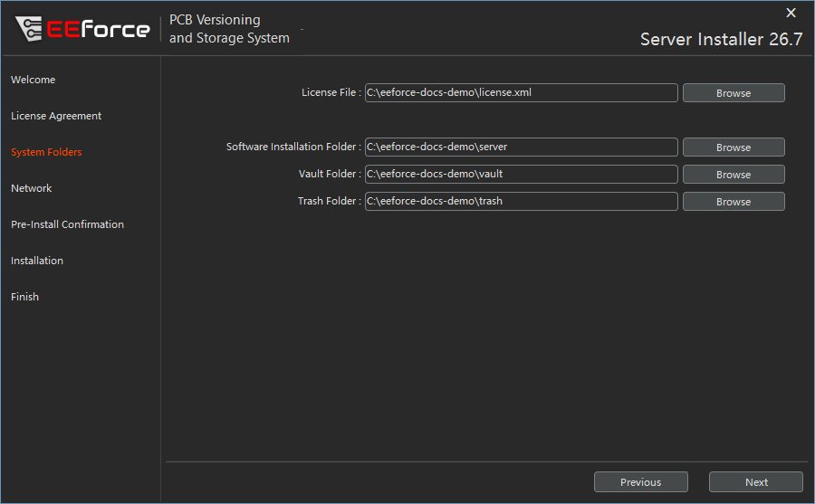Click the 'Software Installation Folder :' label
Image resolution: width=815 pixels, height=504 pixels.
pyautogui.click(x=293, y=147)
